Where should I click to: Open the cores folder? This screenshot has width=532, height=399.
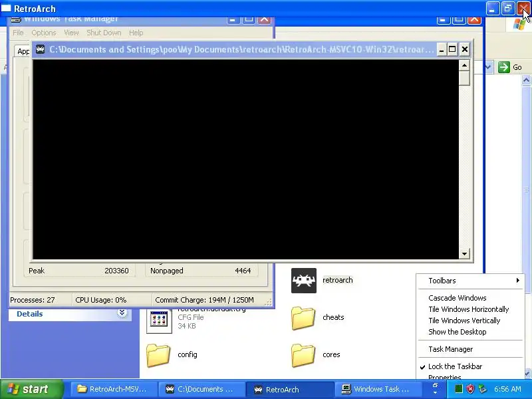pos(303,355)
